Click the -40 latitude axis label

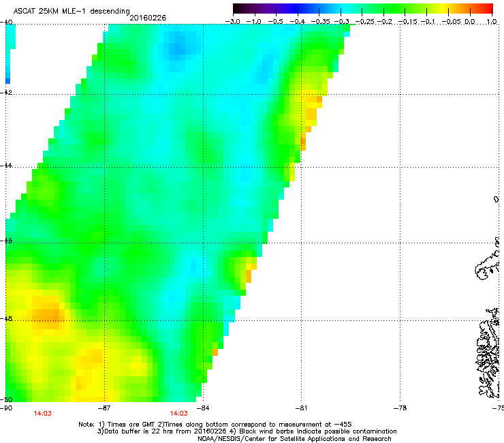(x=7, y=22)
